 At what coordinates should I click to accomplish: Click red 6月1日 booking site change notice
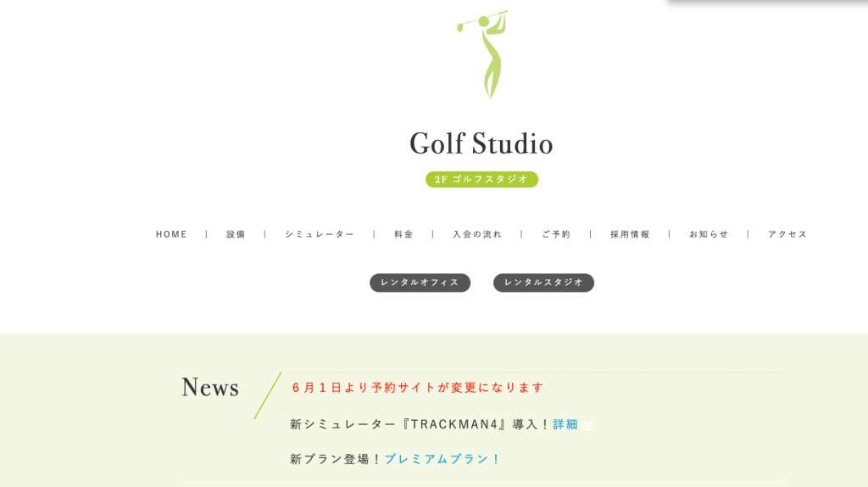tap(417, 387)
